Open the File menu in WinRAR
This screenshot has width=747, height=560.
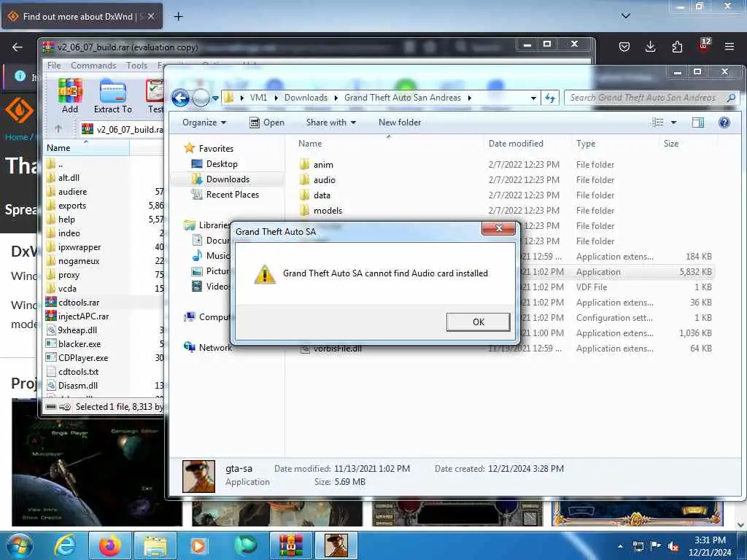(x=54, y=65)
